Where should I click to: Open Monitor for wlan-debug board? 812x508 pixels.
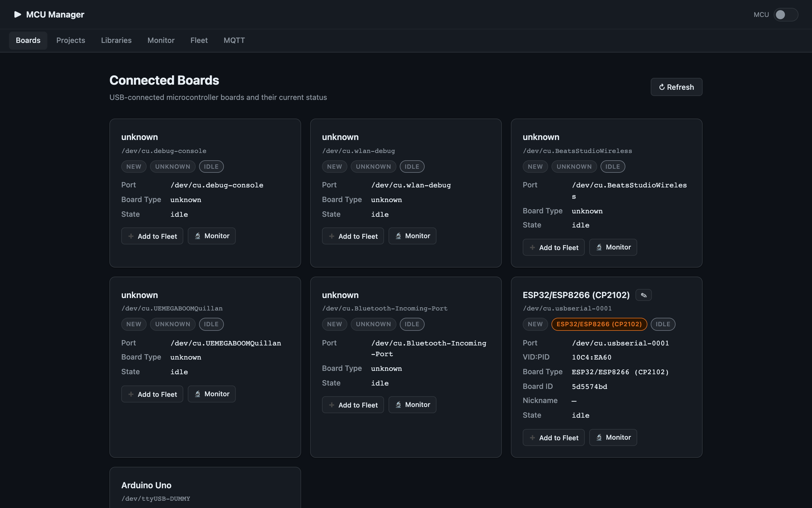(x=412, y=236)
